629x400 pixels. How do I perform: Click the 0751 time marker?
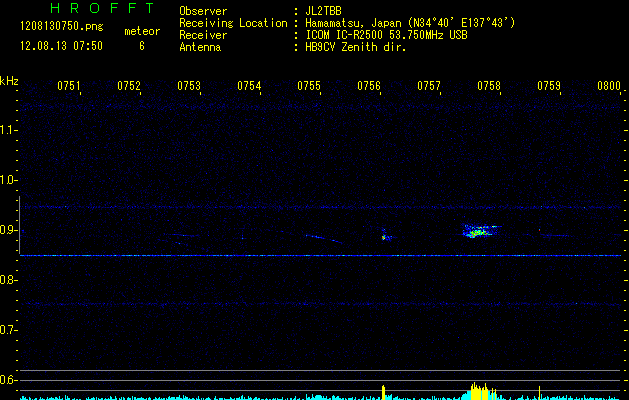click(69, 86)
